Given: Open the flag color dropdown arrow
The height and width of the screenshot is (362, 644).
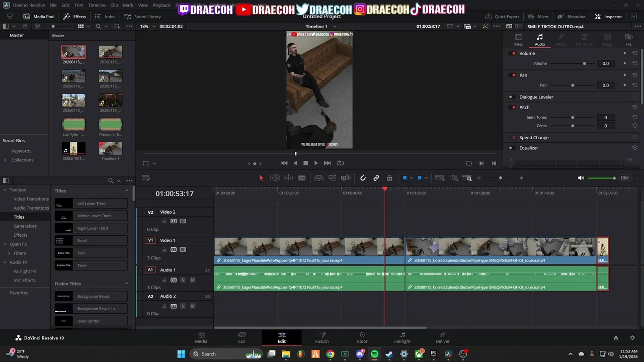Looking at the screenshot, I should (411, 178).
